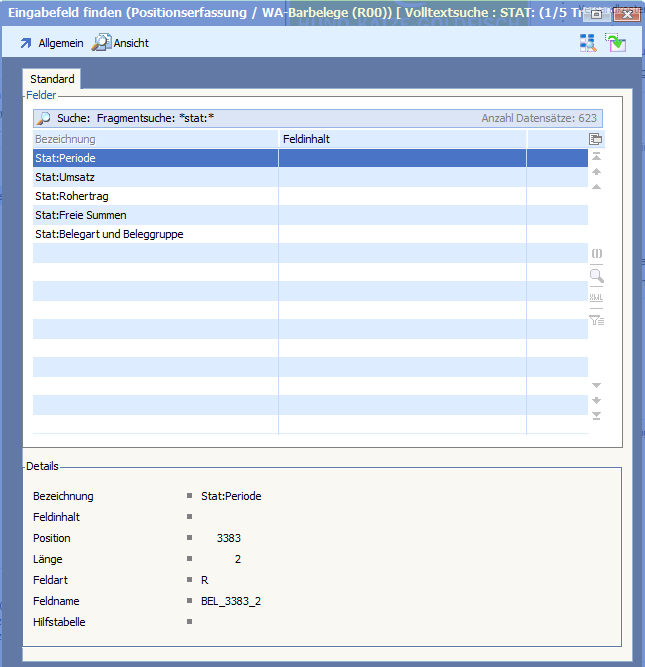645x667 pixels.
Task: Click the search magnifier icon beside Suche
Action: pos(43,118)
